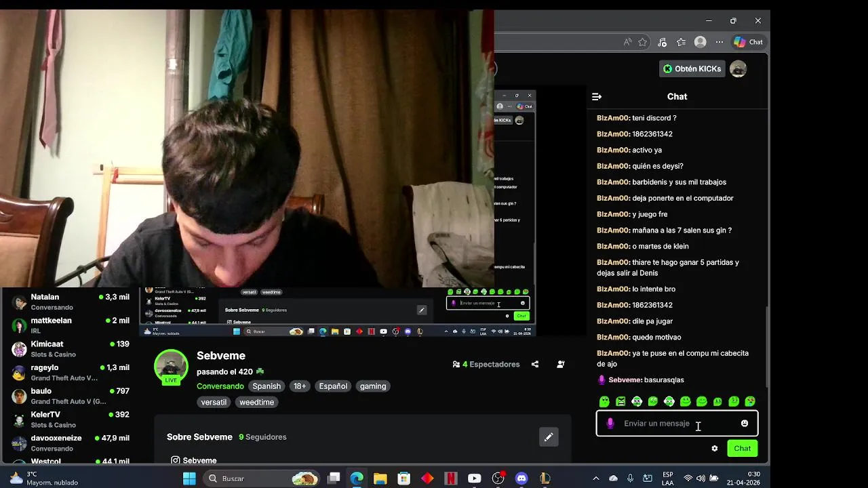Edit the Sobre Sebveme section with pencil
The height and width of the screenshot is (488, 868).
[549, 437]
